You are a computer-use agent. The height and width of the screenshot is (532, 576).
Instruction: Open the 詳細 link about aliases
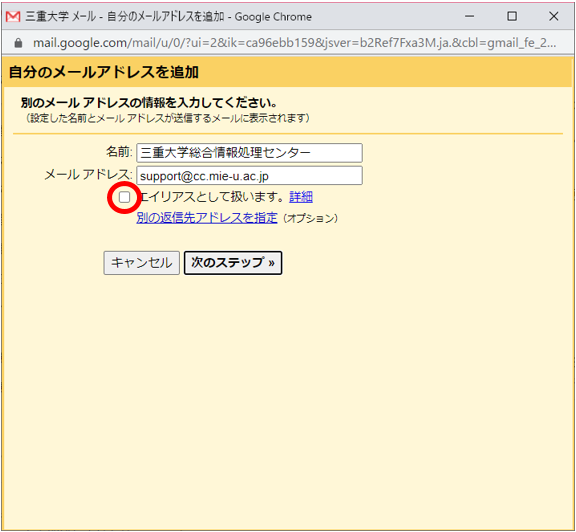coord(301,197)
